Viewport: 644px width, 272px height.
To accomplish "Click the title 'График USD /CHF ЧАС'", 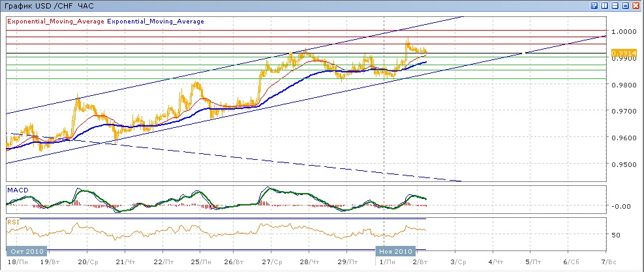I will point(50,6).
